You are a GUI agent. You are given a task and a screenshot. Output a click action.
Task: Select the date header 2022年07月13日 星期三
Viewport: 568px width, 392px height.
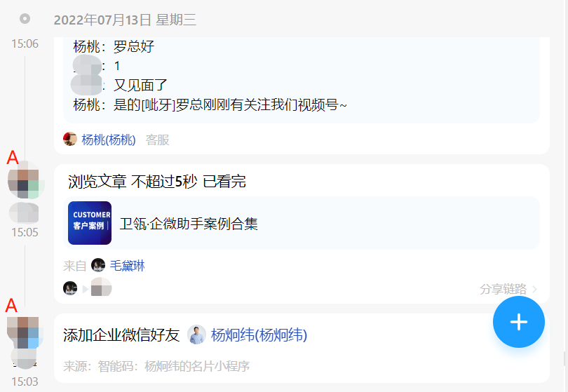coord(125,20)
